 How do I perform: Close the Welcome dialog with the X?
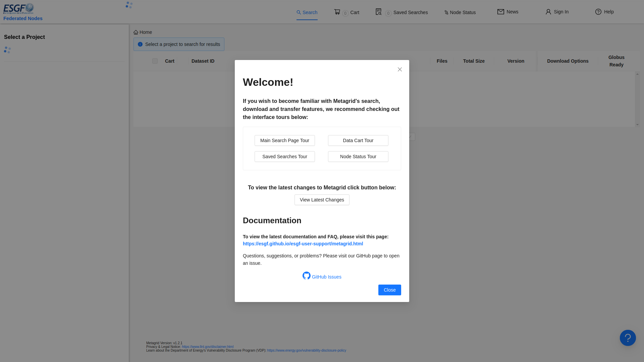click(x=400, y=69)
